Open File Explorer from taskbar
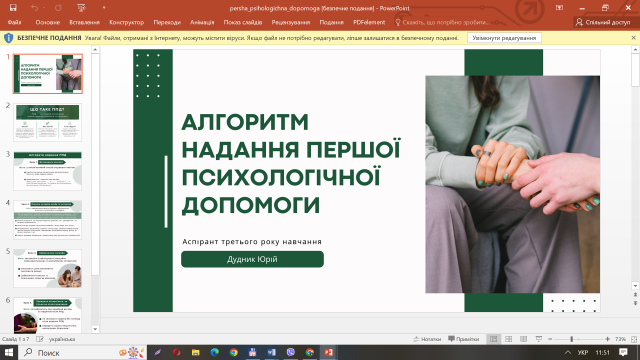The image size is (640, 360). (x=196, y=352)
